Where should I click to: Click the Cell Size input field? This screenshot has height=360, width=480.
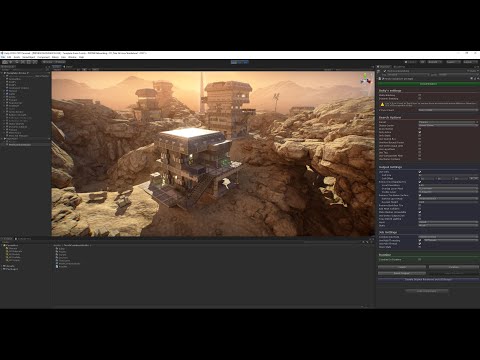[x=448, y=175]
